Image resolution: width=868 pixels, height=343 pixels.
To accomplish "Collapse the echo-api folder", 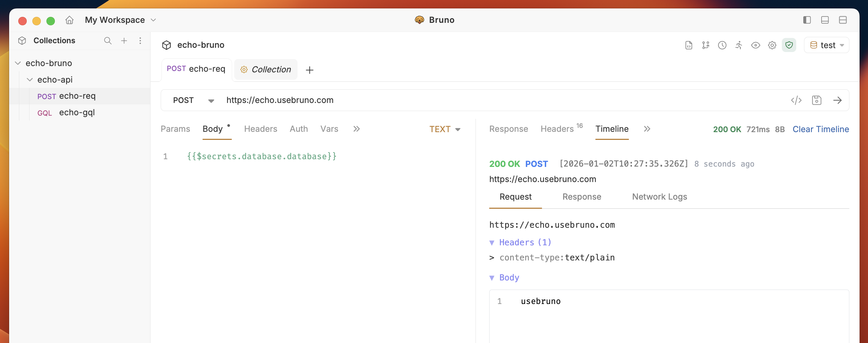I will pos(30,80).
